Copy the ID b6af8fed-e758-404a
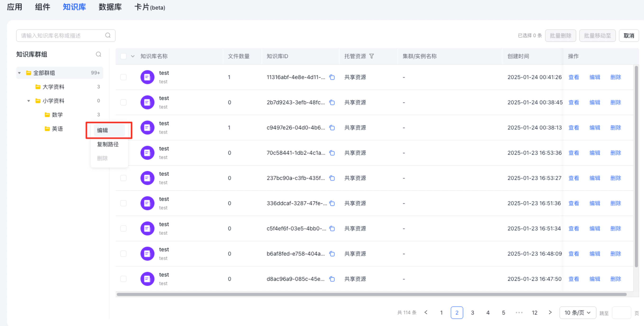 (332, 254)
